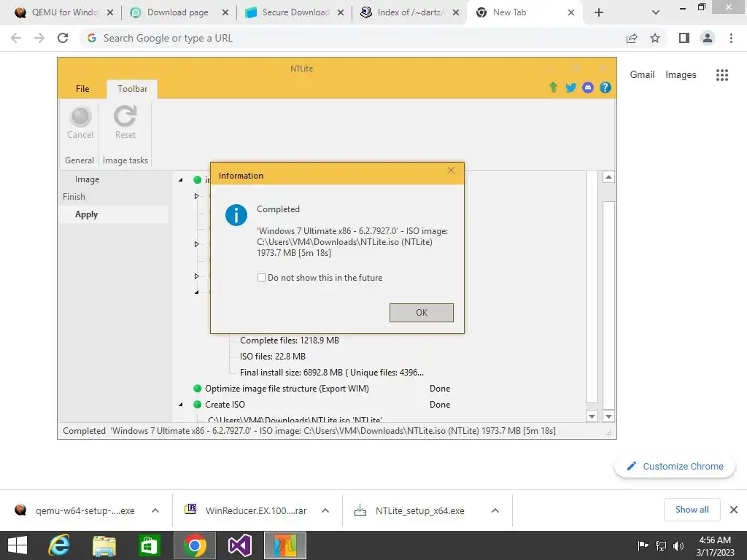Screen dimensions: 747x560
Task: Click outer scrollbar bottom down arrow
Action: click(x=608, y=416)
